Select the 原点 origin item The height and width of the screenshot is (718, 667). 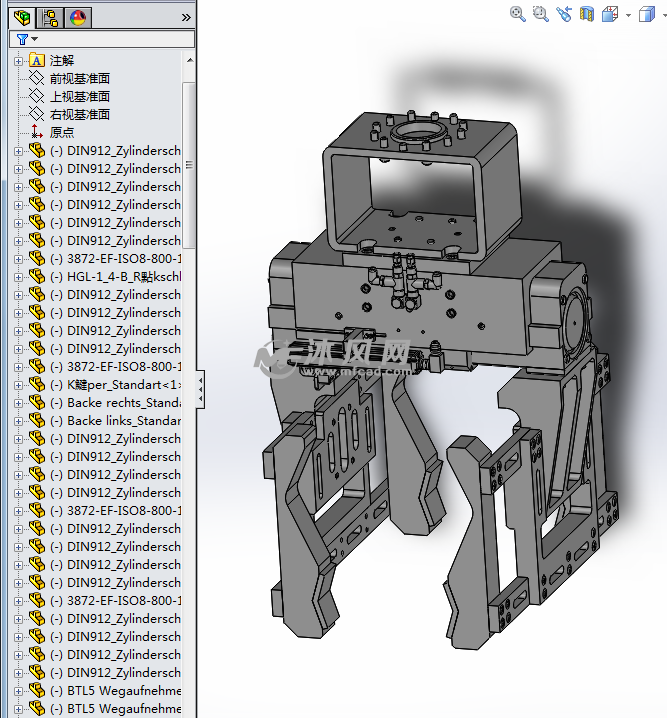(62, 132)
